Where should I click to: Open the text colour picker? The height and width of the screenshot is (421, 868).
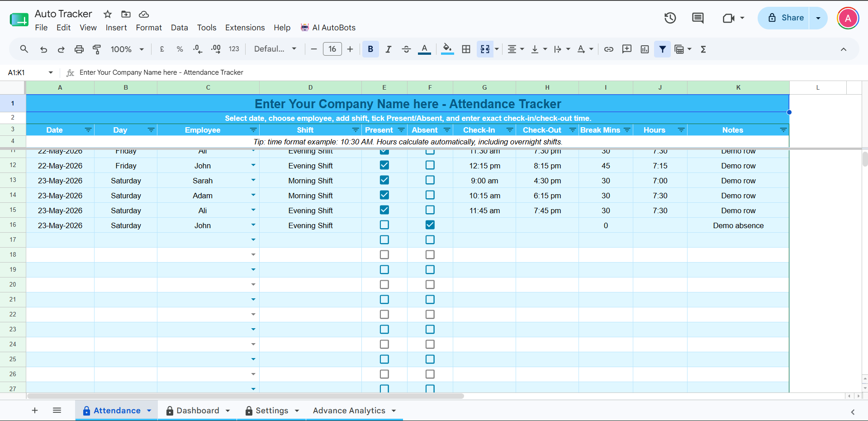(x=424, y=49)
